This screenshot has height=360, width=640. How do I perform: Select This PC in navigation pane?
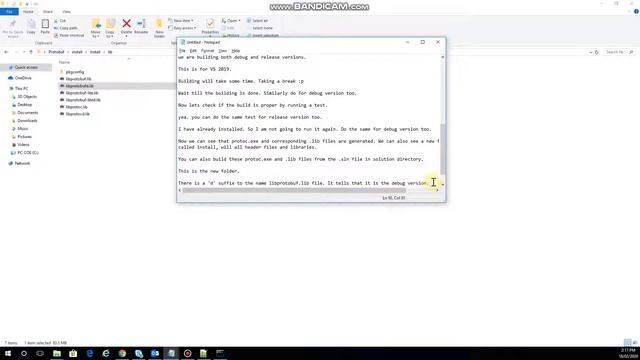click(21, 89)
